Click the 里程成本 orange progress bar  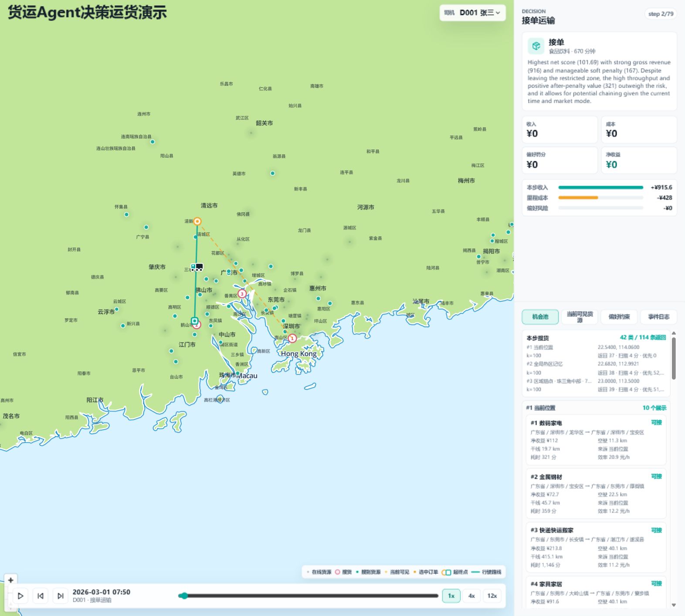point(578,197)
